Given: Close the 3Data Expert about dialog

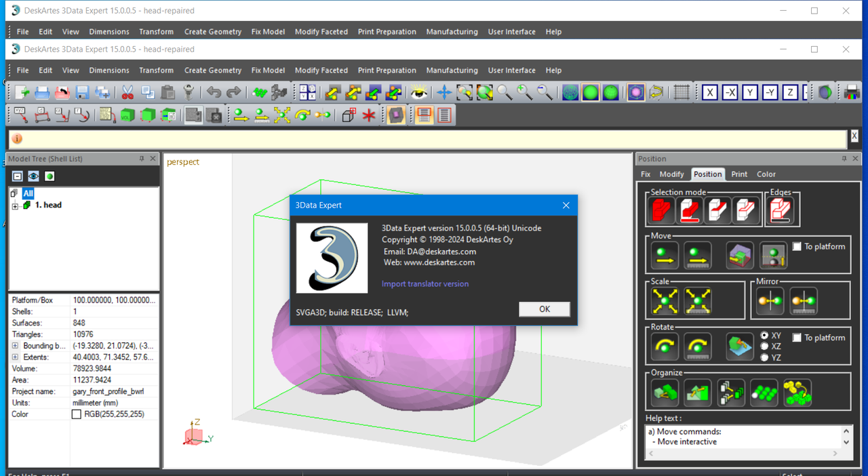Looking at the screenshot, I should click(x=566, y=205).
